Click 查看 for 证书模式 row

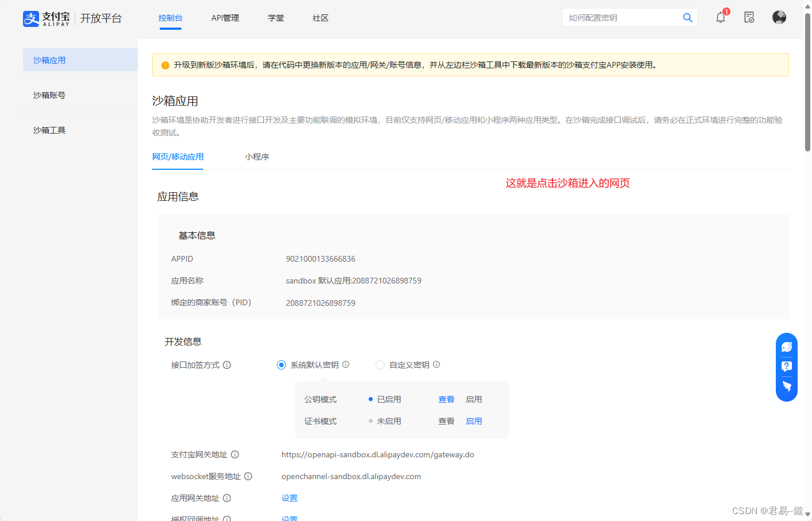tap(446, 421)
